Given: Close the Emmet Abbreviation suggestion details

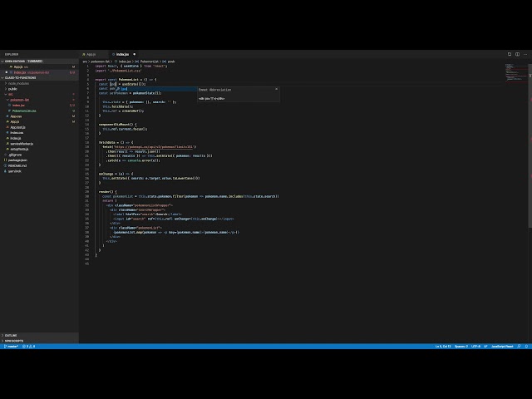Looking at the screenshot, I should coord(276,89).
